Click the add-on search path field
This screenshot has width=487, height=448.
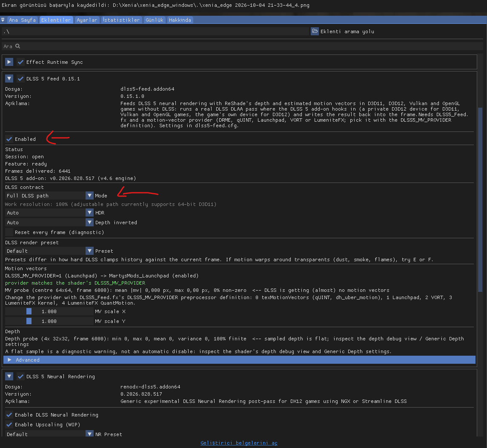tap(156, 31)
